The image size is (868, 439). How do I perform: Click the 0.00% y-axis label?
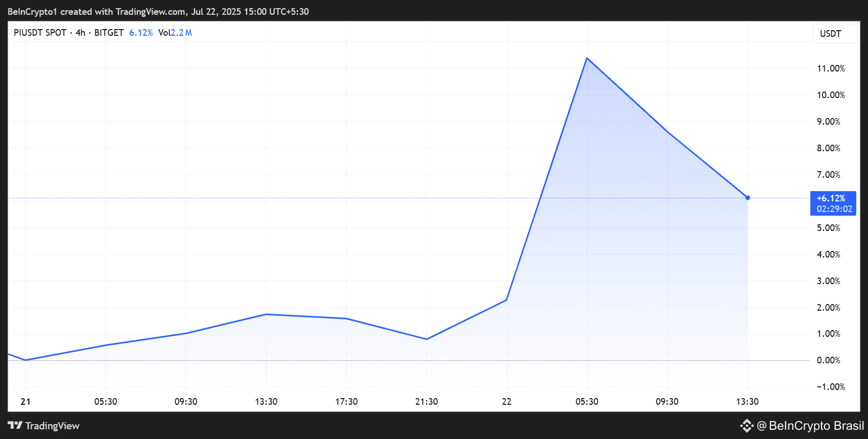(x=828, y=360)
